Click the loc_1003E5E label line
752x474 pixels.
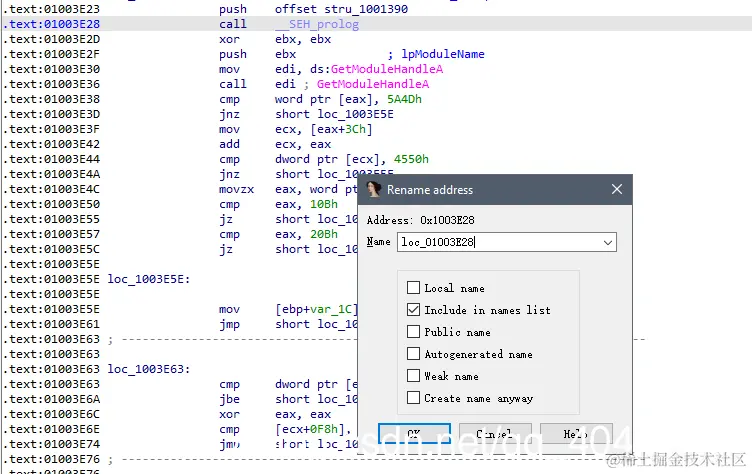coord(149,279)
